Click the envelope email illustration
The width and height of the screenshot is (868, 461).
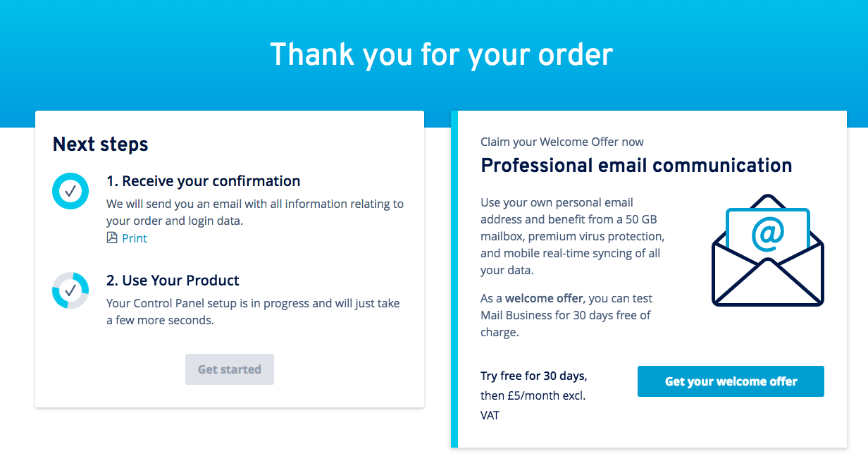click(767, 250)
